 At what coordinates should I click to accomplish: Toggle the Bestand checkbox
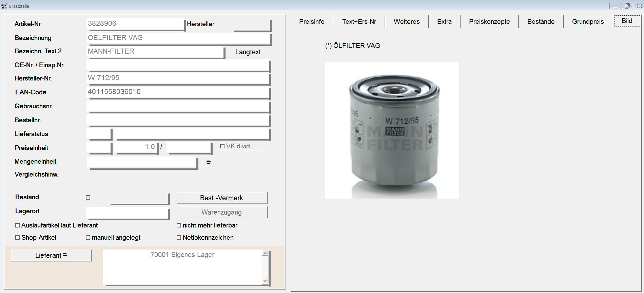88,197
